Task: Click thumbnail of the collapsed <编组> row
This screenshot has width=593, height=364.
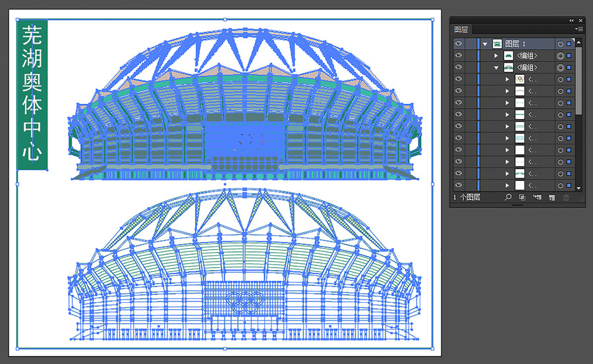Action: click(509, 56)
